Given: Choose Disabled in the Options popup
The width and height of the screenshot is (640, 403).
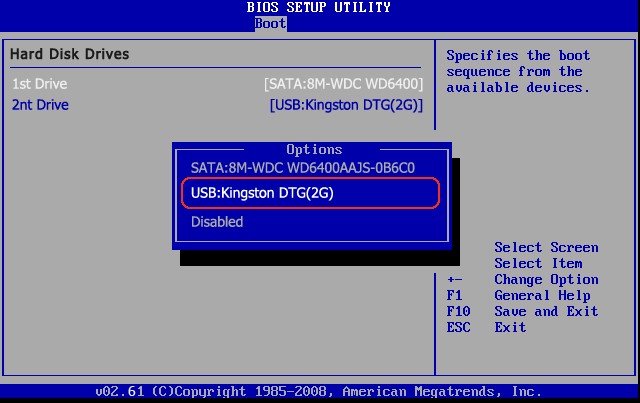Looking at the screenshot, I should coord(217,222).
